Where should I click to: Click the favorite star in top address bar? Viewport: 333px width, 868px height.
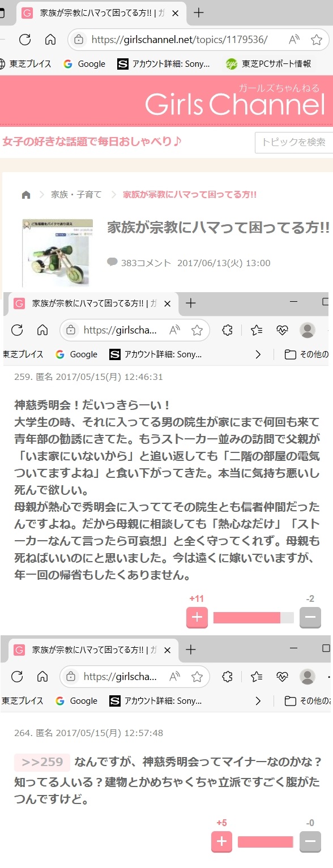click(x=316, y=40)
